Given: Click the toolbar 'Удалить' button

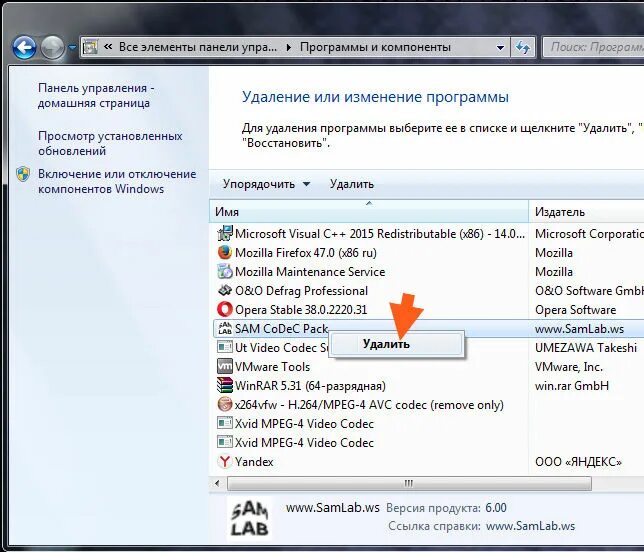Looking at the screenshot, I should click(x=352, y=184).
